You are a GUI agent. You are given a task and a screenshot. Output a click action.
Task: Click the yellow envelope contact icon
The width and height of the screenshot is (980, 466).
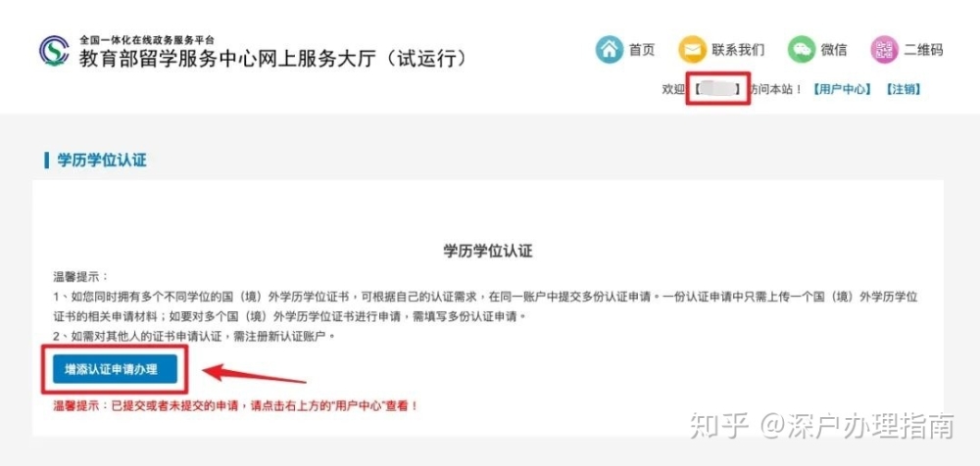tap(692, 50)
